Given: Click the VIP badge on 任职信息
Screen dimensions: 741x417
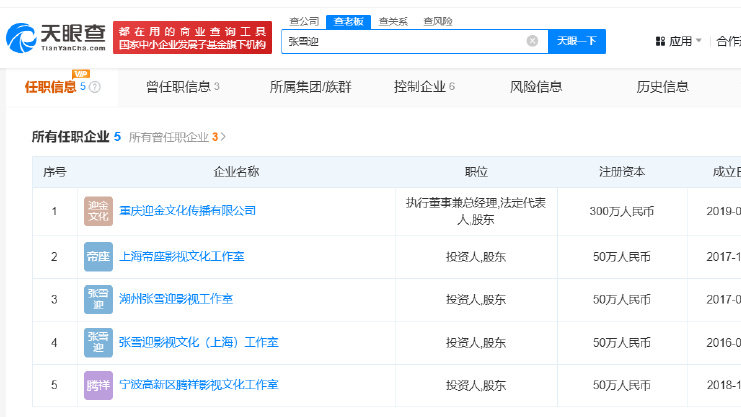Looking at the screenshot, I should click(81, 74).
